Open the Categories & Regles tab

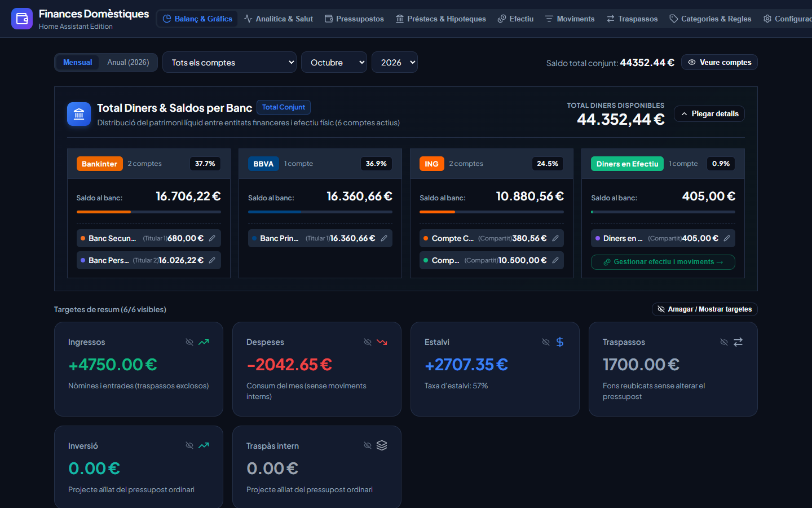coord(710,19)
